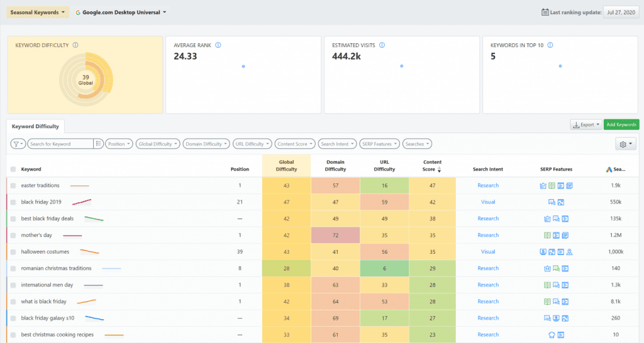Open the Export menu
This screenshot has width=644, height=343.
coord(586,125)
